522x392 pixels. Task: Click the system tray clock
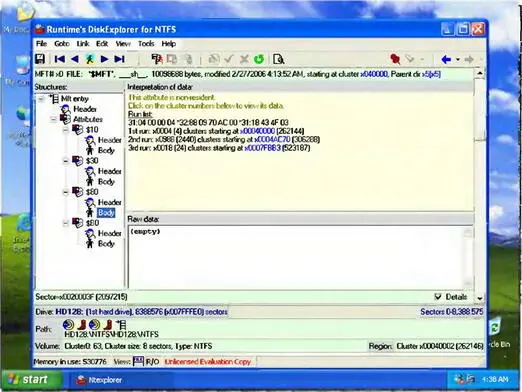(495, 380)
